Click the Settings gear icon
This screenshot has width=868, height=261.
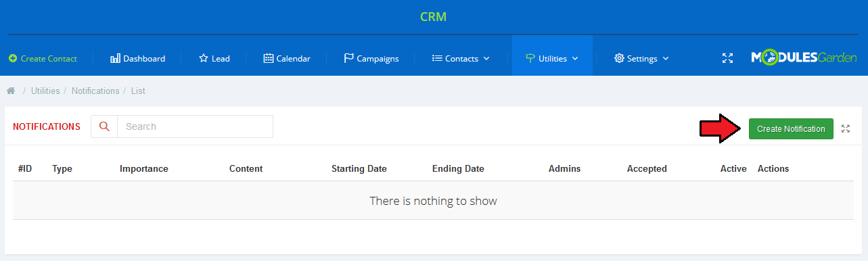619,59
